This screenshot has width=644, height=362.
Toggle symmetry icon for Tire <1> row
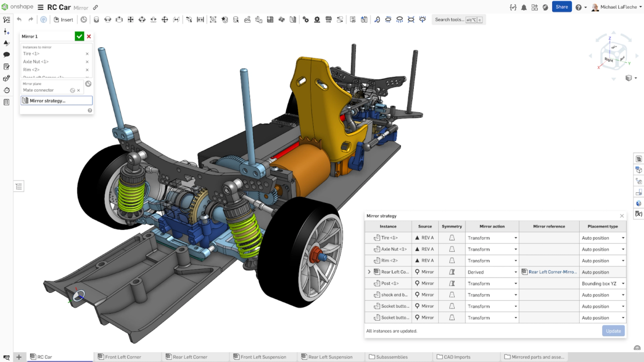pos(452,238)
